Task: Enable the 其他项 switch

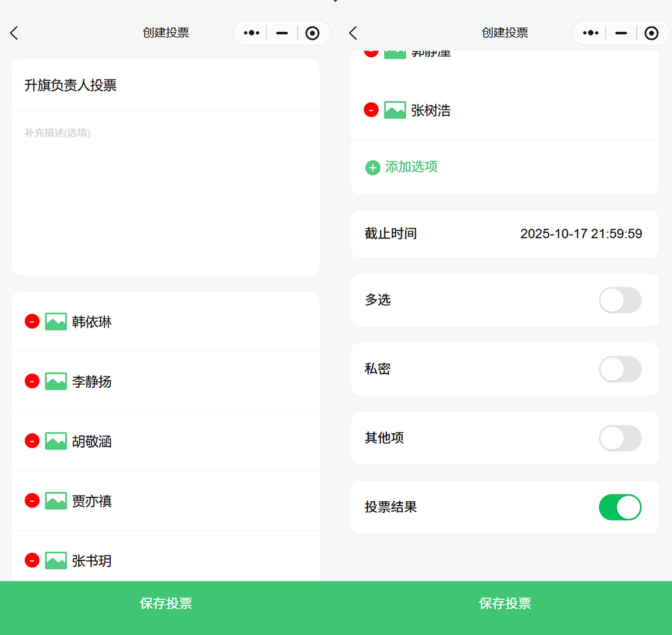Action: click(x=620, y=438)
